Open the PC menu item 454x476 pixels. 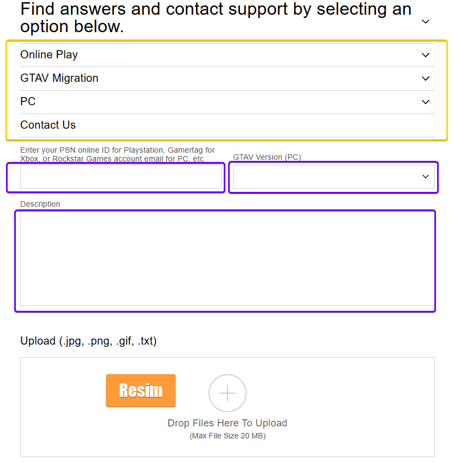28,101
